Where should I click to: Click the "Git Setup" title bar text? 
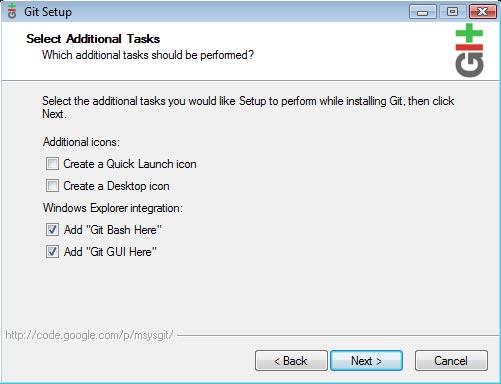coord(48,12)
